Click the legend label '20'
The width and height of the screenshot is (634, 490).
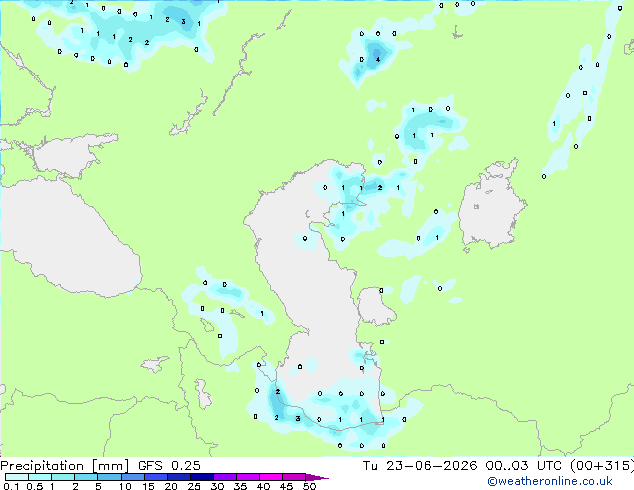pyautogui.click(x=171, y=486)
